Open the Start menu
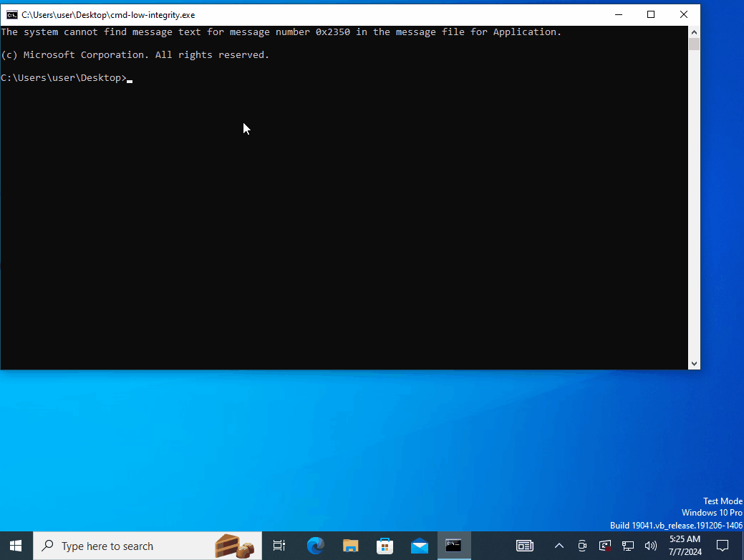744x560 pixels. [x=15, y=546]
